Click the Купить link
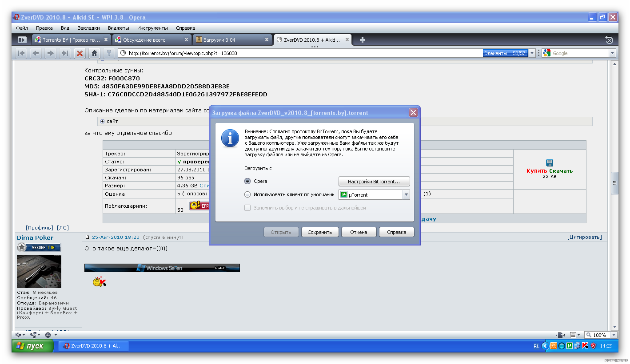This screenshot has width=630, height=364. point(537,171)
